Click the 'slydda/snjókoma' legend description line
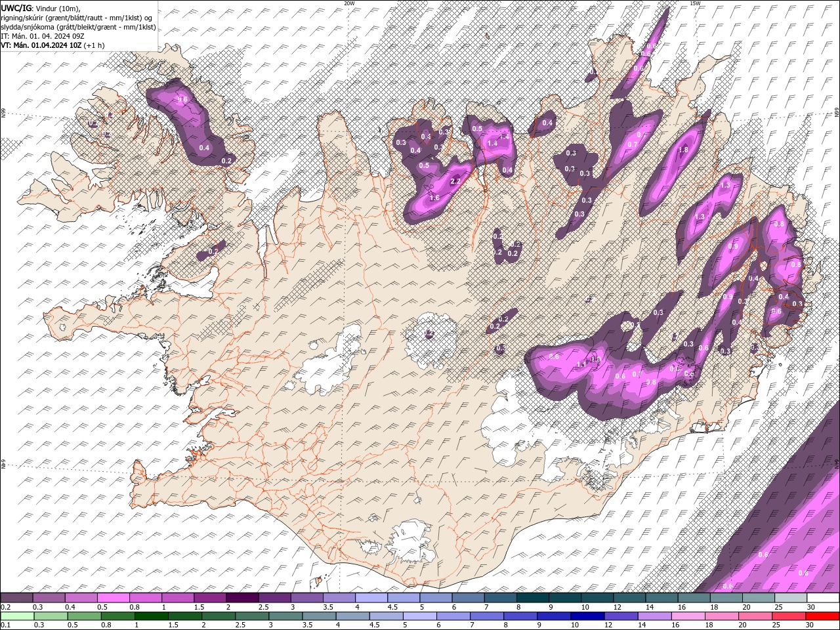The width and height of the screenshot is (840, 630). (77, 27)
